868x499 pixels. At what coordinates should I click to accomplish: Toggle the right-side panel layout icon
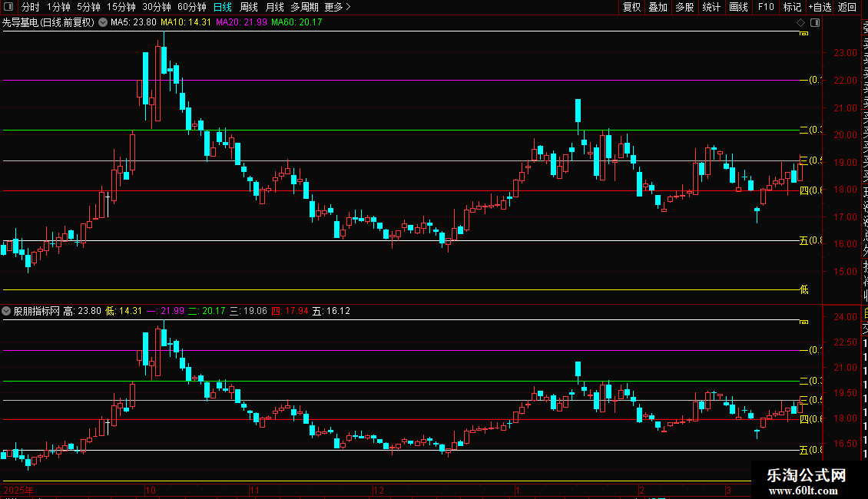click(x=815, y=23)
